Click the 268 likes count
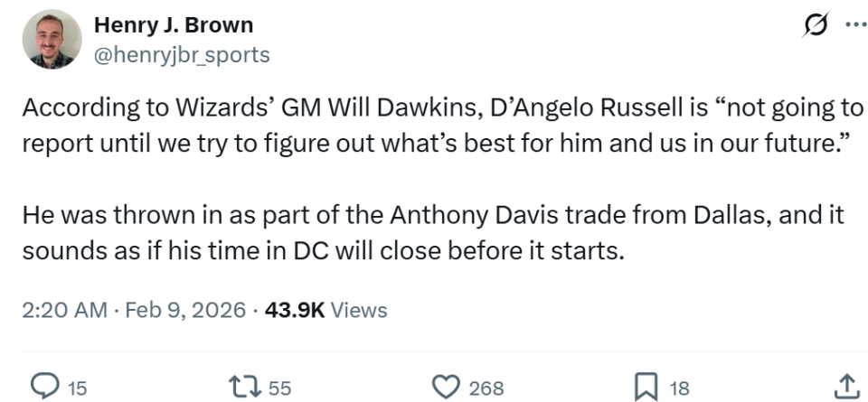The height and width of the screenshot is (402, 868). (x=486, y=388)
